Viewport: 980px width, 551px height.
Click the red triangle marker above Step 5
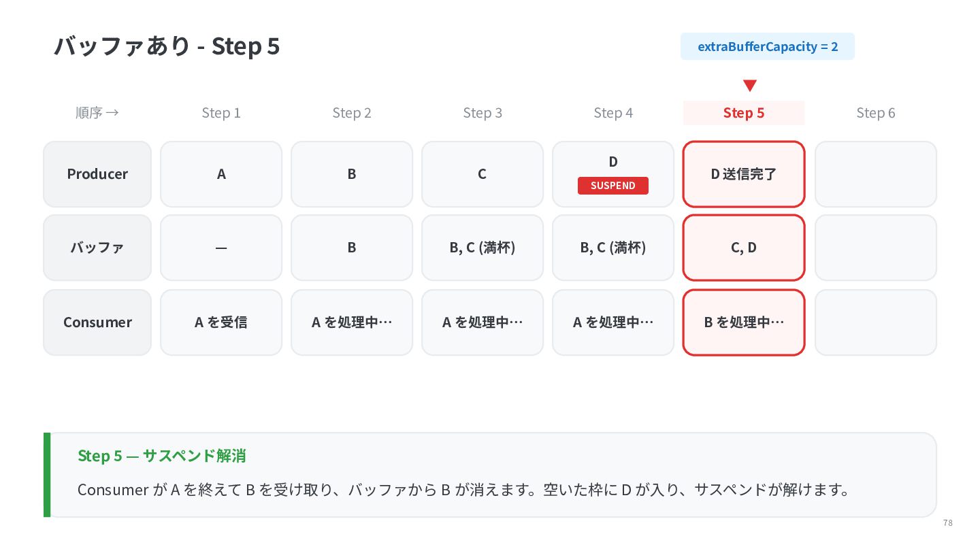[x=749, y=86]
